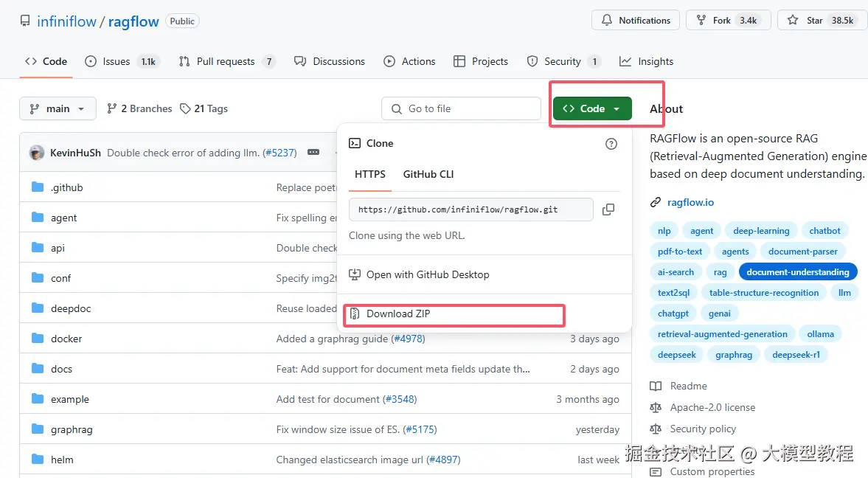The height and width of the screenshot is (478, 868).
Task: Open the Security tab
Action: click(x=563, y=61)
